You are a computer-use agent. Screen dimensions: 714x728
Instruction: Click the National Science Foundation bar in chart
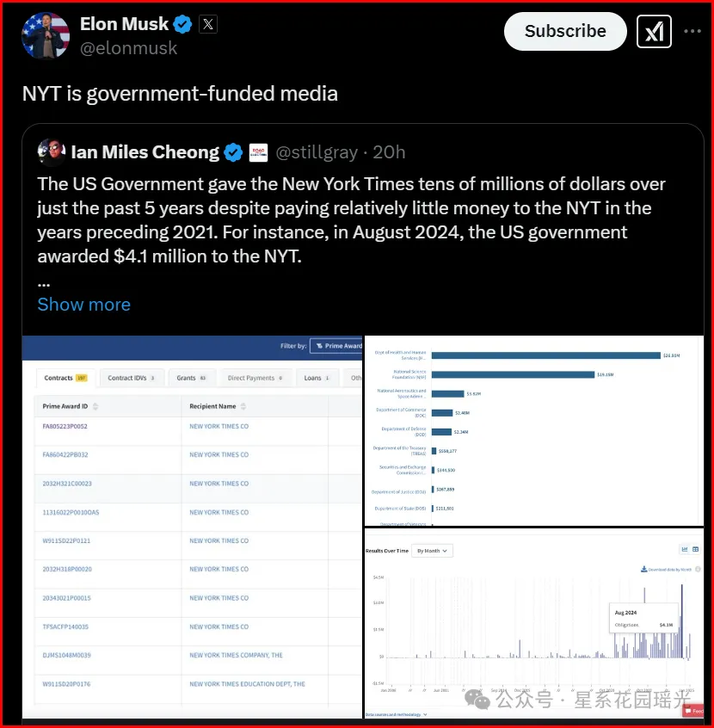(513, 374)
